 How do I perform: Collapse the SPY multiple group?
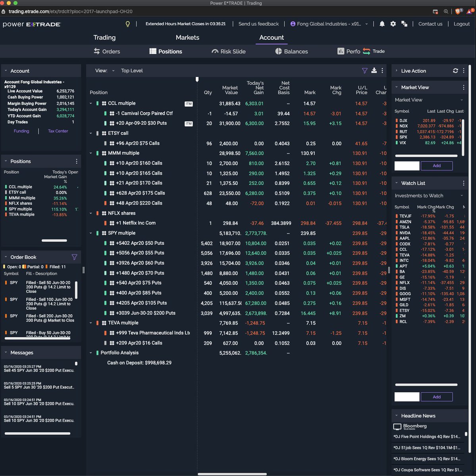coord(91,233)
